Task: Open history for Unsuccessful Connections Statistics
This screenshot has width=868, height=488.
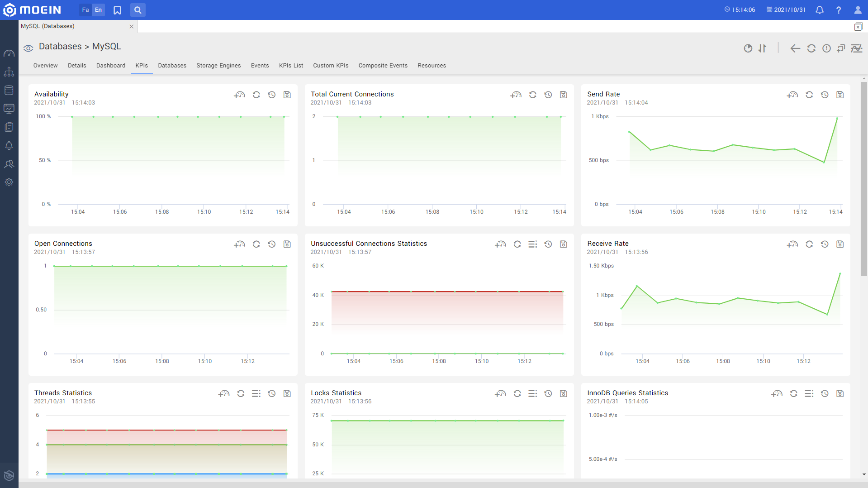Action: click(x=548, y=244)
